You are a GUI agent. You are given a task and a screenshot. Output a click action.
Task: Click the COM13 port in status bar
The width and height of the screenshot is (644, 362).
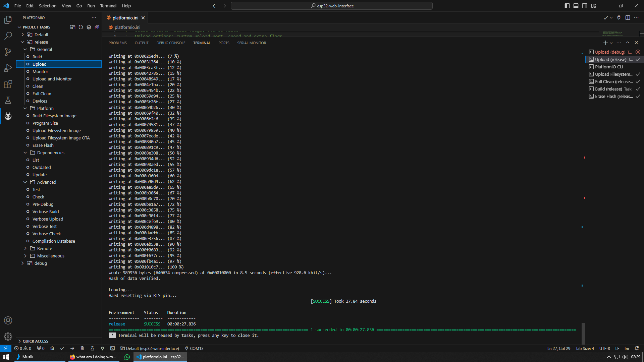click(x=194, y=348)
